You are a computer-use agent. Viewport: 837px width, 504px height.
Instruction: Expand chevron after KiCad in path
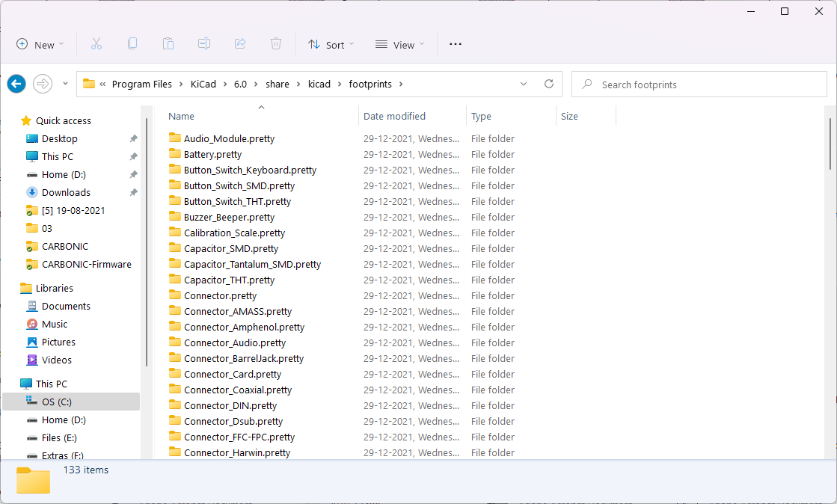(225, 84)
